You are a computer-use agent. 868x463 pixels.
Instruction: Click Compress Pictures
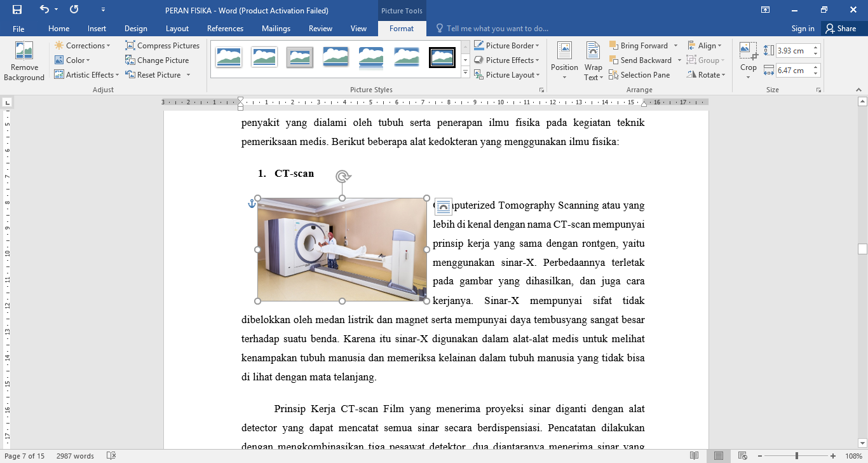[163, 46]
